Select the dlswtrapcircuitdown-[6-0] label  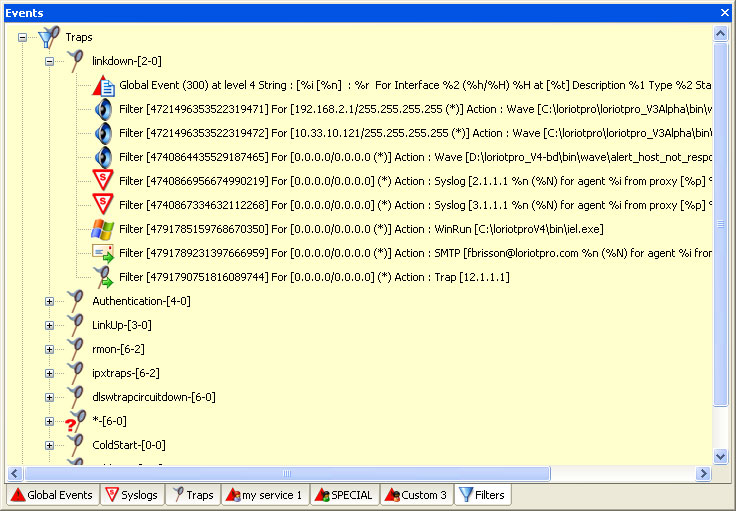[x=154, y=397]
